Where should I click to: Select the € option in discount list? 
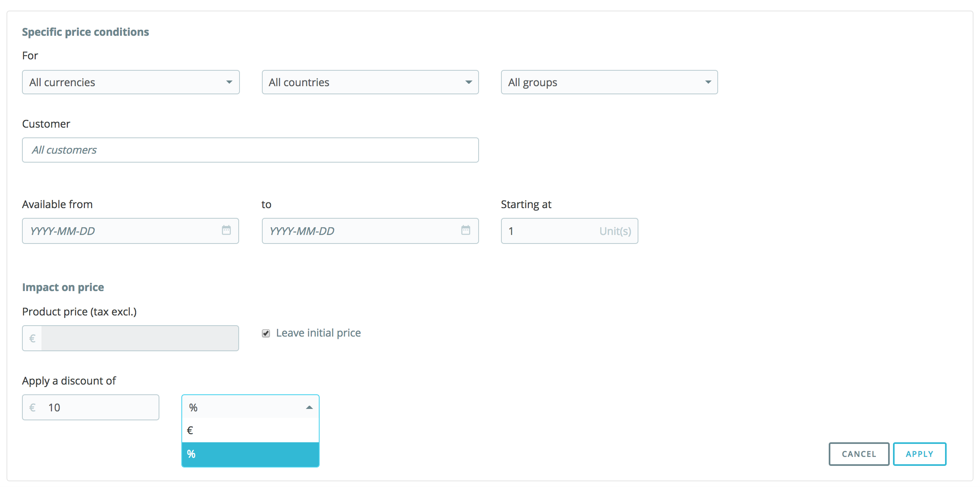point(250,430)
